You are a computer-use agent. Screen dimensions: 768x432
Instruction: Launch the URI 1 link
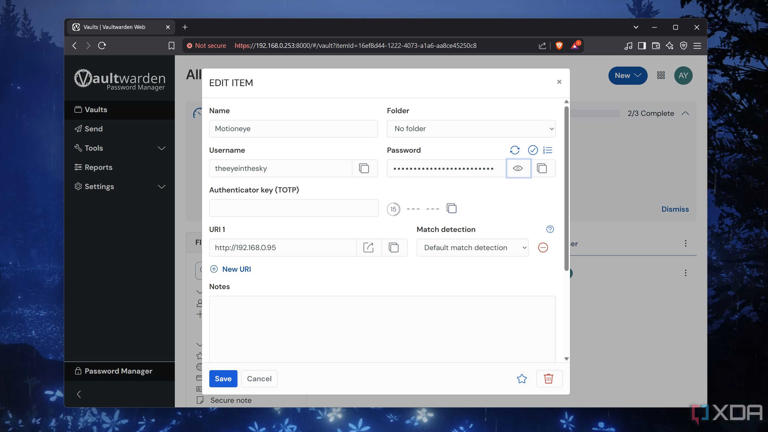368,248
